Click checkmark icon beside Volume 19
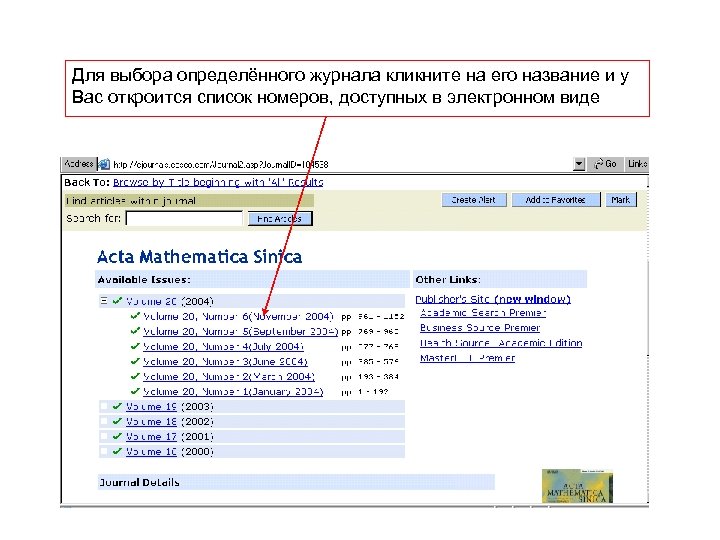Image resolution: width=720 pixels, height=540 pixels. tap(117, 406)
